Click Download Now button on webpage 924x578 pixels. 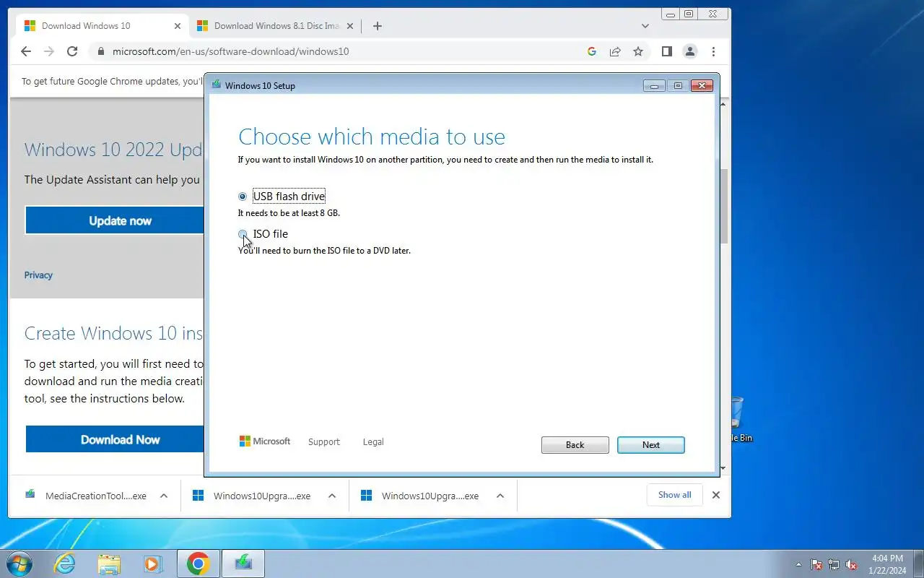(x=115, y=439)
